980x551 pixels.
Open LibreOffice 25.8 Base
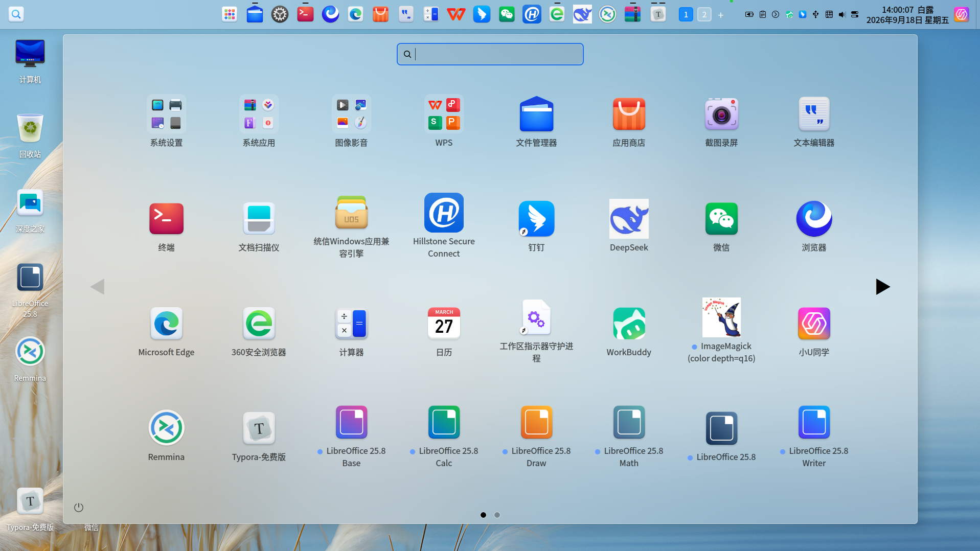[351, 422]
